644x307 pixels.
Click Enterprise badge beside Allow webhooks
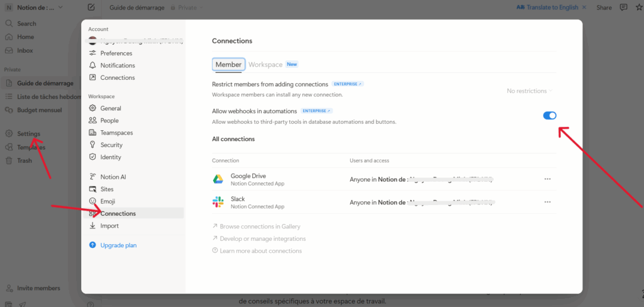tap(317, 111)
